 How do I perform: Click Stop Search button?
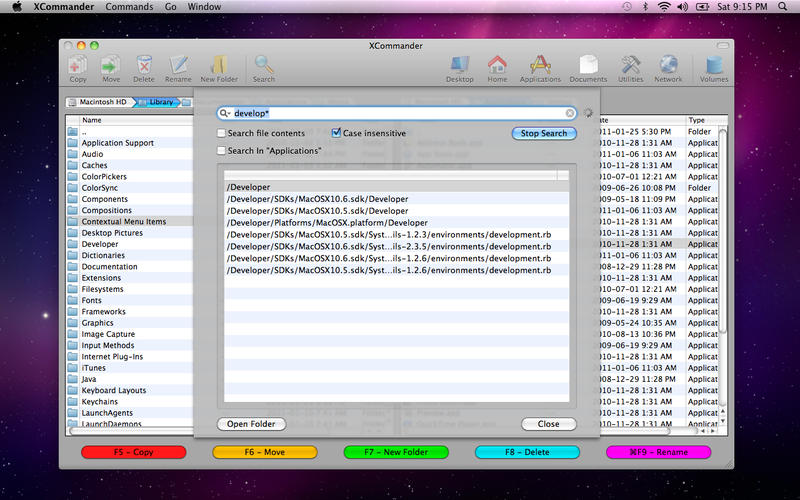(544, 133)
